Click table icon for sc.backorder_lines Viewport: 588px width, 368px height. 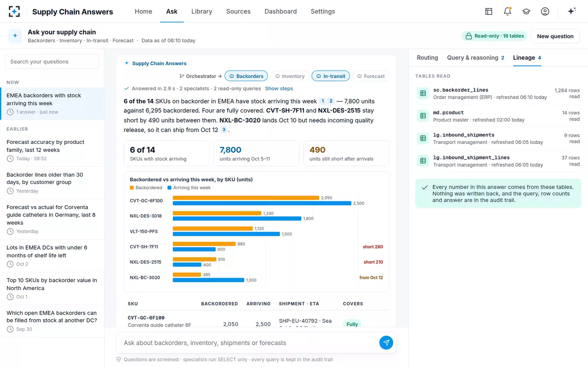(x=423, y=93)
